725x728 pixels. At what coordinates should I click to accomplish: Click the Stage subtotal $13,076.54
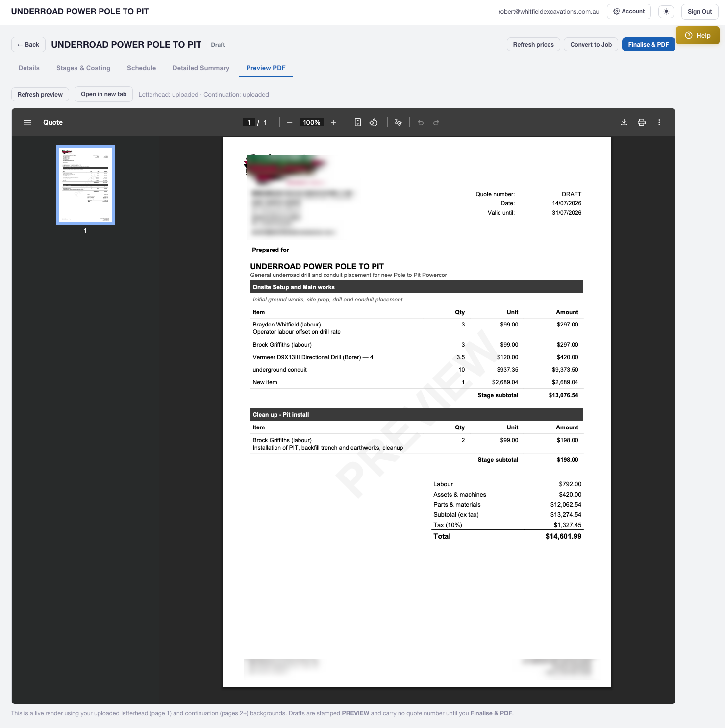click(x=563, y=395)
